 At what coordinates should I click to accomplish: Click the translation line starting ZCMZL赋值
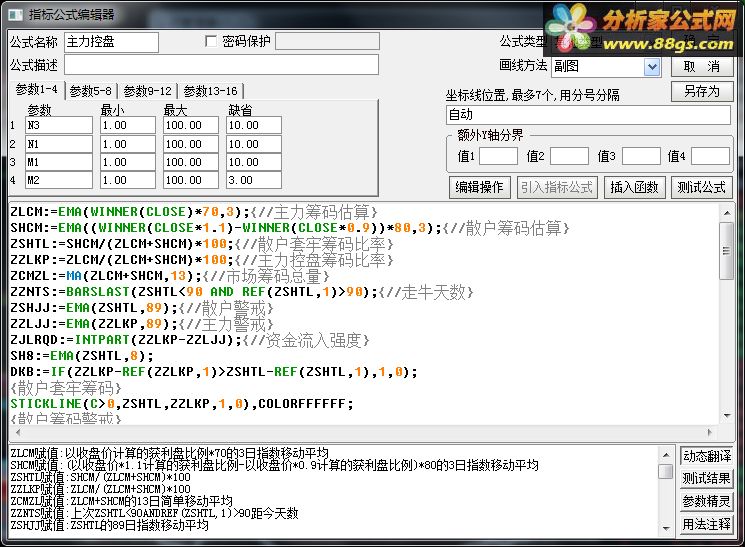[x=122, y=501]
